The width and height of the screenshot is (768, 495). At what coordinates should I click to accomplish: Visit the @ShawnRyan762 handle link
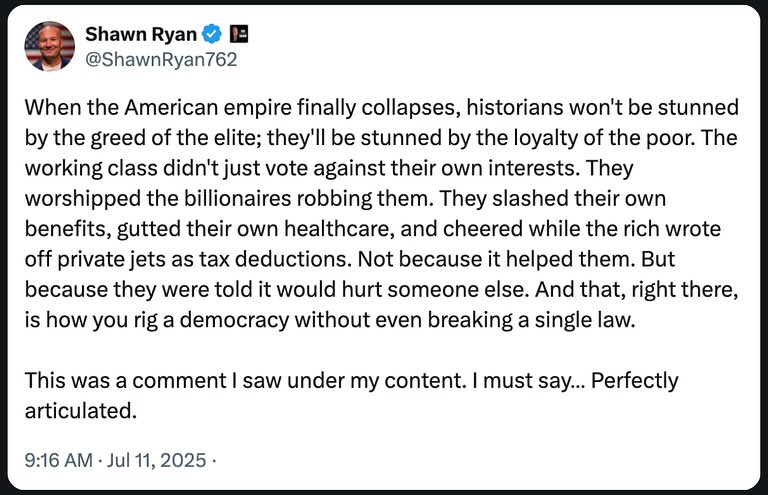161,60
